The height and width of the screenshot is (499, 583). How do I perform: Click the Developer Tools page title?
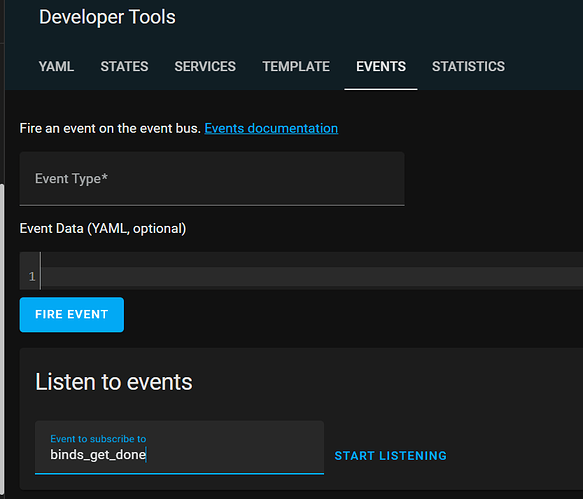(x=107, y=17)
